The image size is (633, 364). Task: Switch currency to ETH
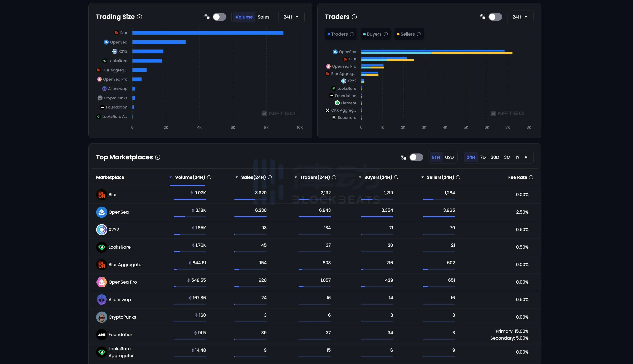436,157
